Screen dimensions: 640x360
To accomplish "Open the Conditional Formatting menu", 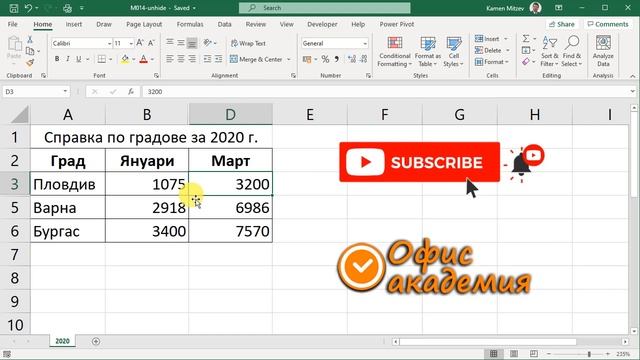I will [x=394, y=52].
